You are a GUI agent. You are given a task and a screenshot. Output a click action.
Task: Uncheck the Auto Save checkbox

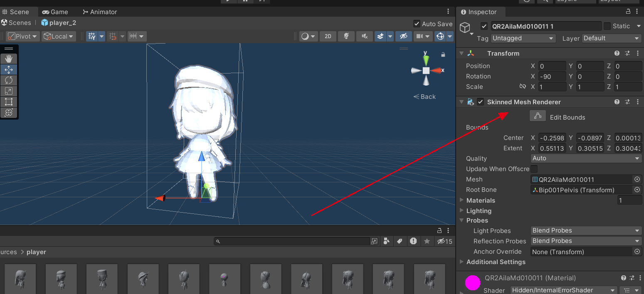tap(417, 24)
